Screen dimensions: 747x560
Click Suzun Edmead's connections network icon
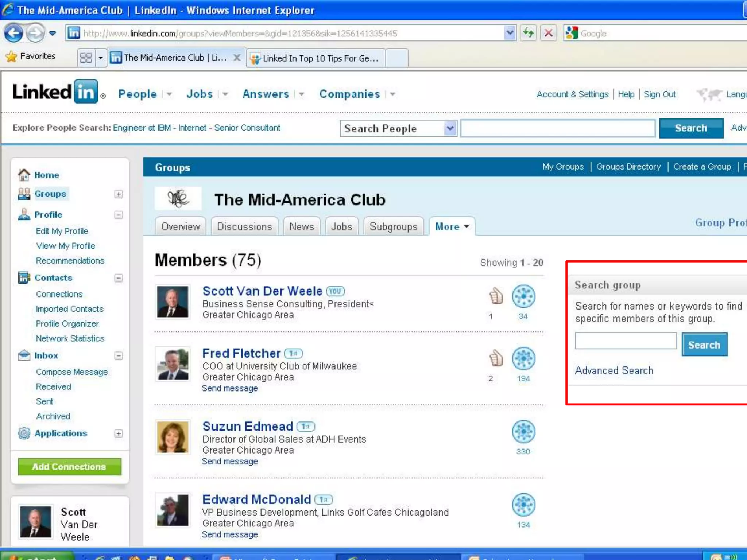(x=523, y=432)
